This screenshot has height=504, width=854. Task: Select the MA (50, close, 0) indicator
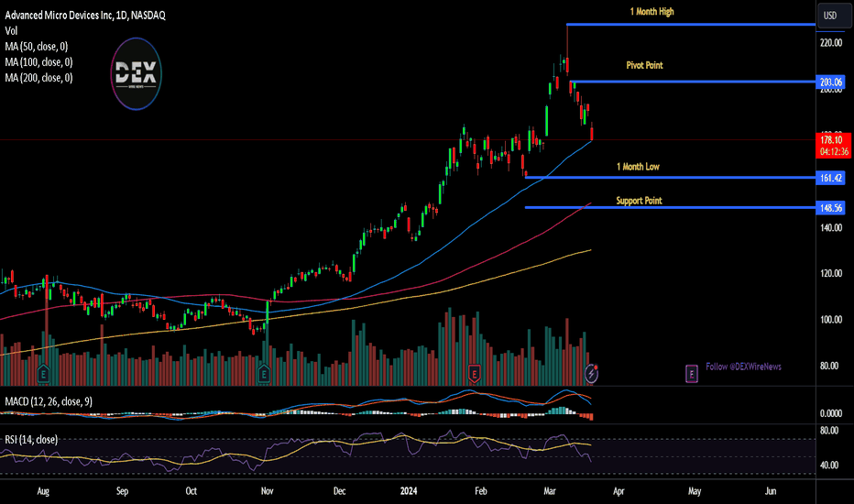[37, 47]
